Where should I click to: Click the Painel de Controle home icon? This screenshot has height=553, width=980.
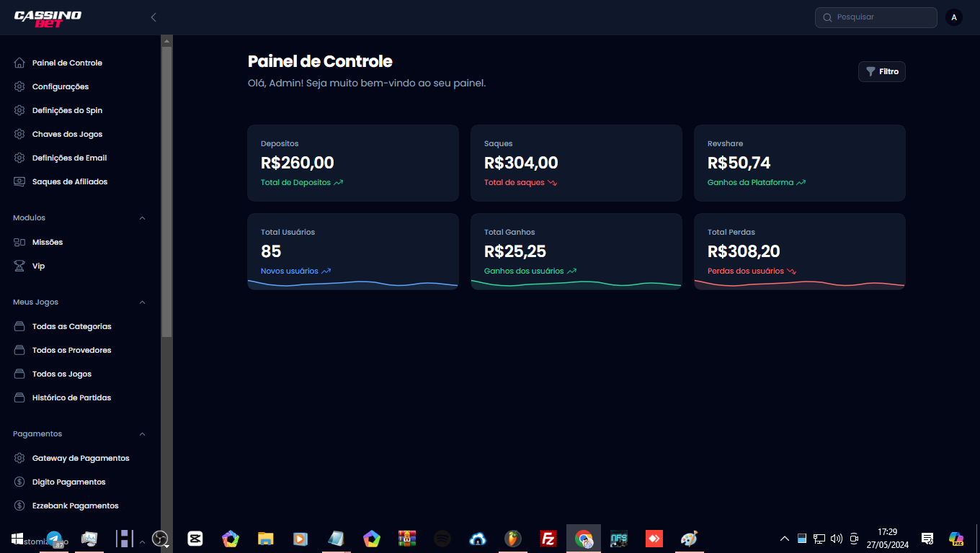19,63
